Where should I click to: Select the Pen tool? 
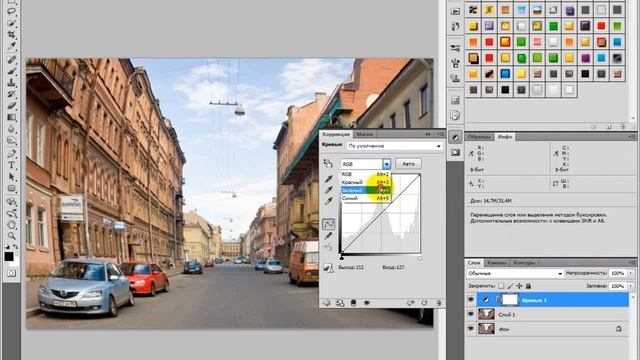coord(11,154)
